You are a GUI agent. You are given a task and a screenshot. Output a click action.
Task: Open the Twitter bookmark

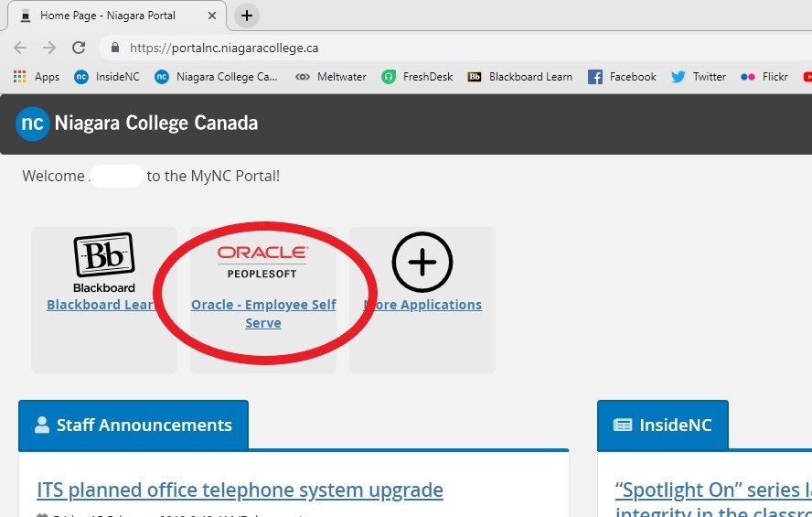click(x=698, y=77)
